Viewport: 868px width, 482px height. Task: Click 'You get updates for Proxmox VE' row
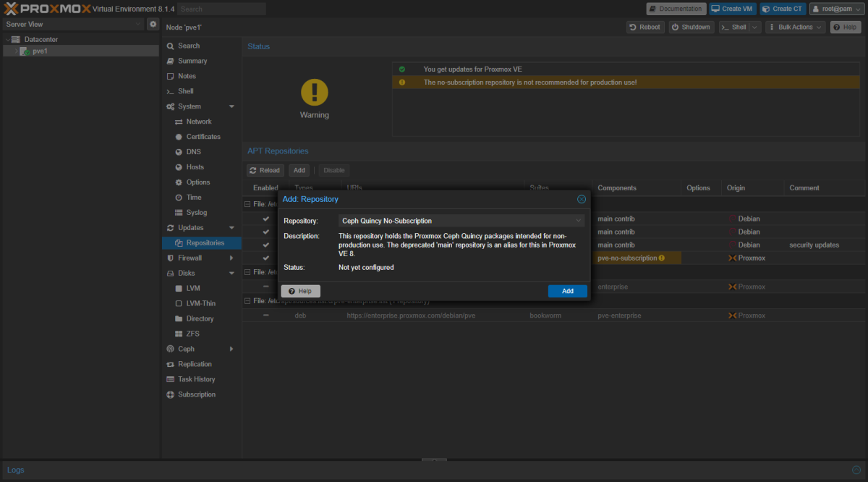[626, 69]
